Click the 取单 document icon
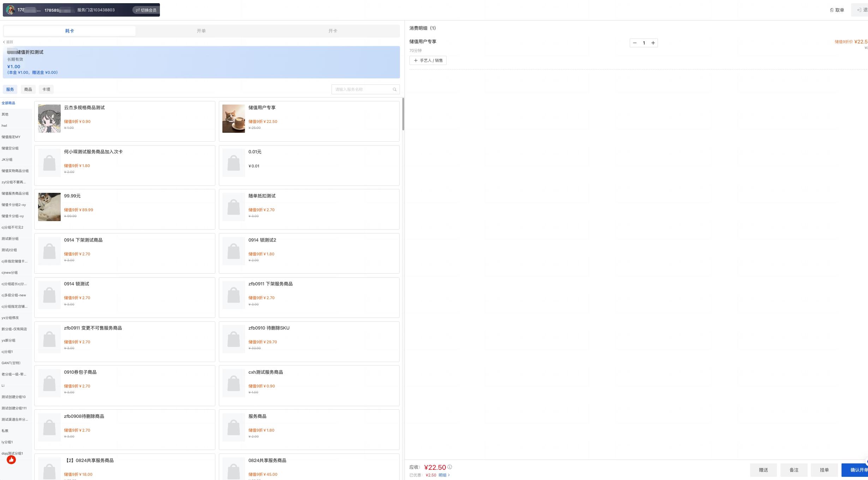 pyautogui.click(x=832, y=10)
